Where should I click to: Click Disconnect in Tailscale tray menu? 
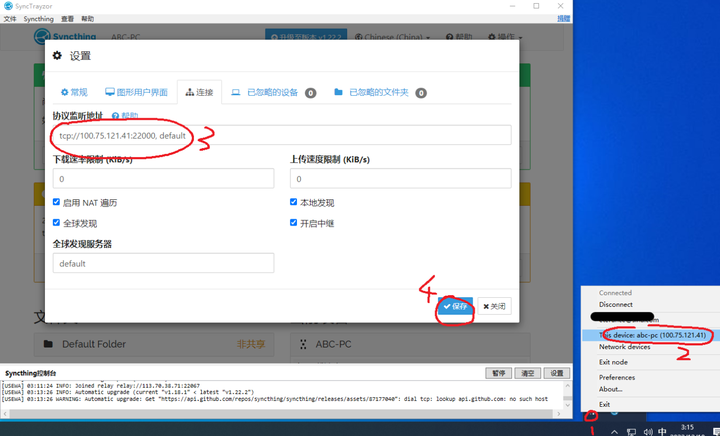(615, 304)
